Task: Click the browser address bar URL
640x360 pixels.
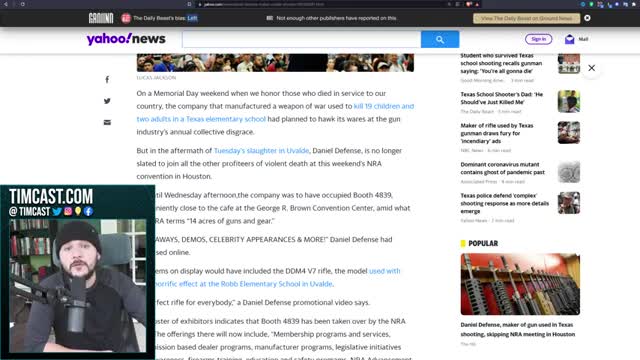Action: [264, 4]
